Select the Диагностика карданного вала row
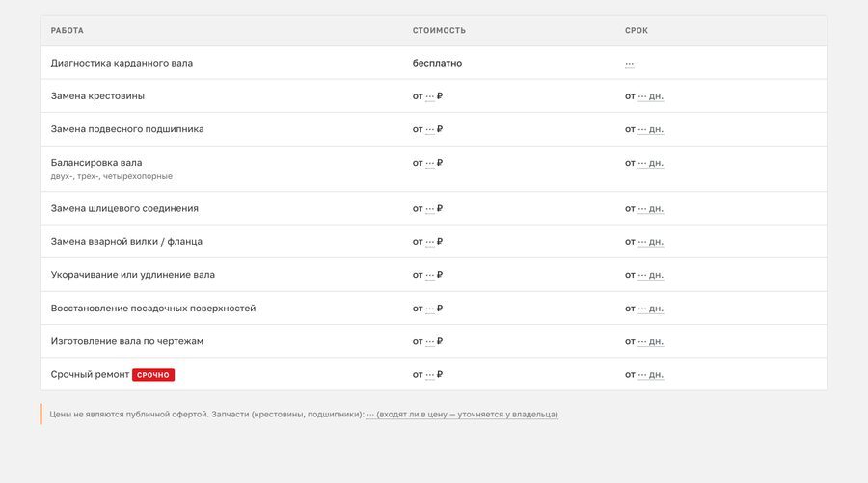 (434, 63)
